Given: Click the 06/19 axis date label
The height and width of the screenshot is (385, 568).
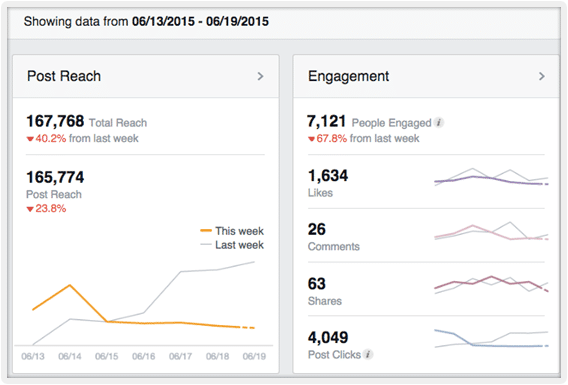Looking at the screenshot, I should pos(254,356).
